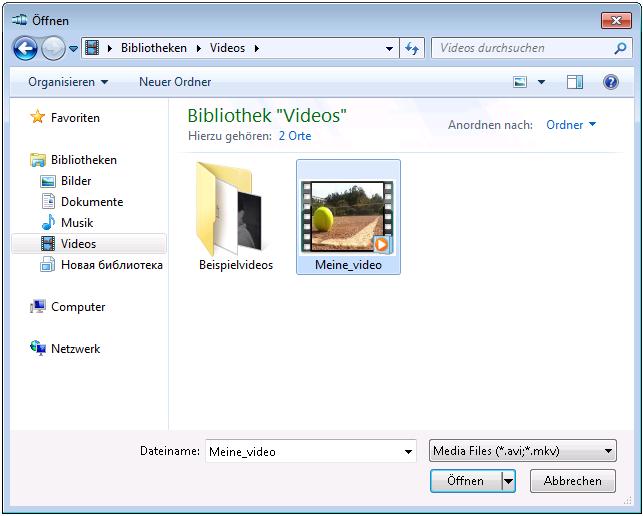643x516 pixels.
Task: Click the film icon in address bar
Action: (92, 48)
